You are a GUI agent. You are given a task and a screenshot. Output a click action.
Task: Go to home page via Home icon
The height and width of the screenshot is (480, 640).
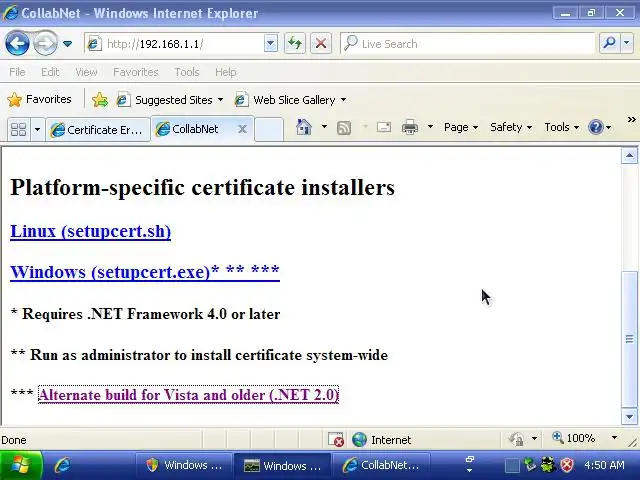304,127
